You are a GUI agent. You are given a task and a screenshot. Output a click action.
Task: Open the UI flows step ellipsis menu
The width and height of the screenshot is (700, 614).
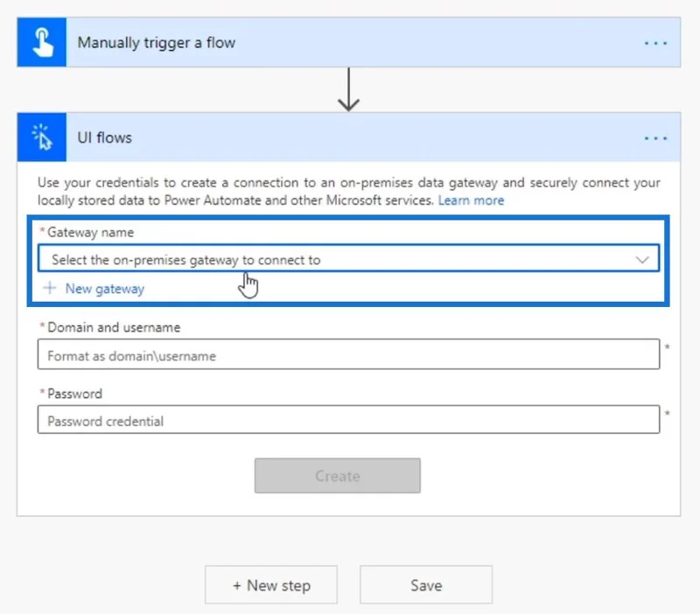point(655,138)
